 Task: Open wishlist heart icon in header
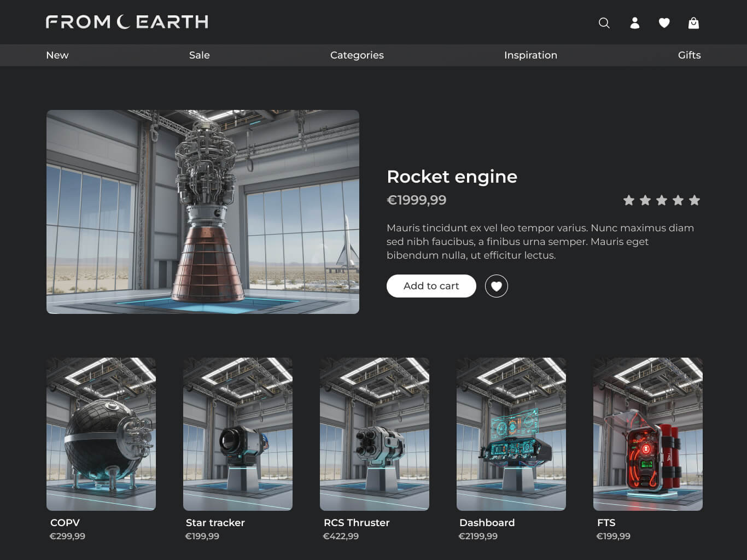click(664, 23)
